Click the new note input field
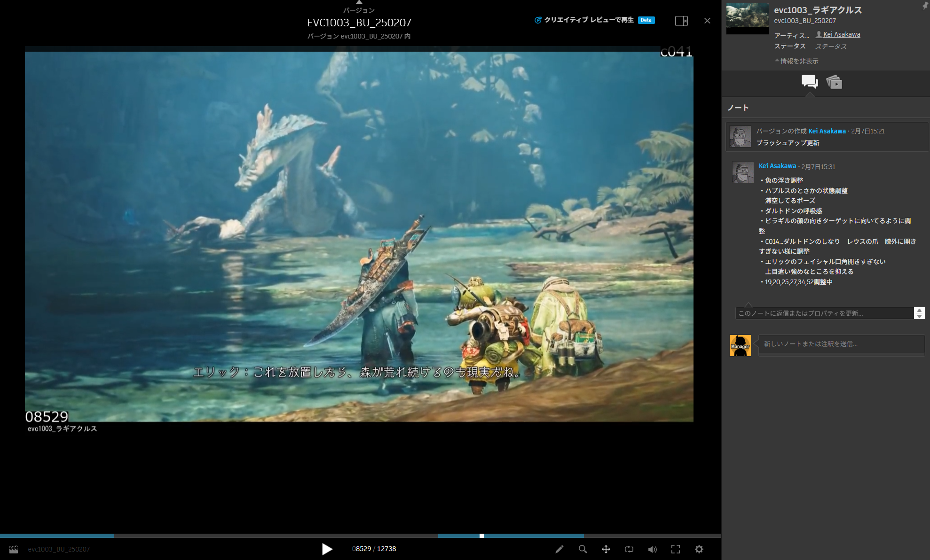Image resolution: width=930 pixels, height=560 pixels. [841, 344]
